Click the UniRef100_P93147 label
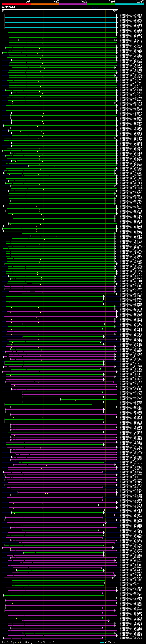The height and width of the screenshot is (644, 146). pyautogui.click(x=131, y=113)
